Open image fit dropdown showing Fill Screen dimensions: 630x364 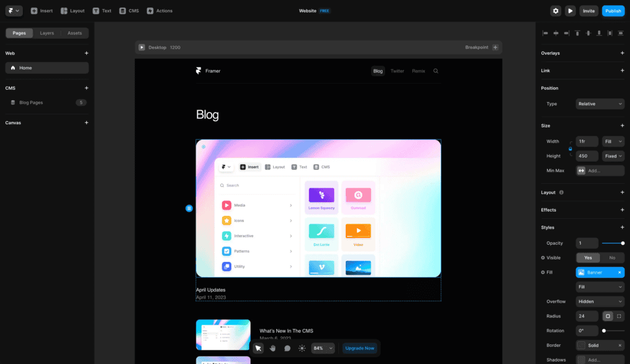click(600, 287)
